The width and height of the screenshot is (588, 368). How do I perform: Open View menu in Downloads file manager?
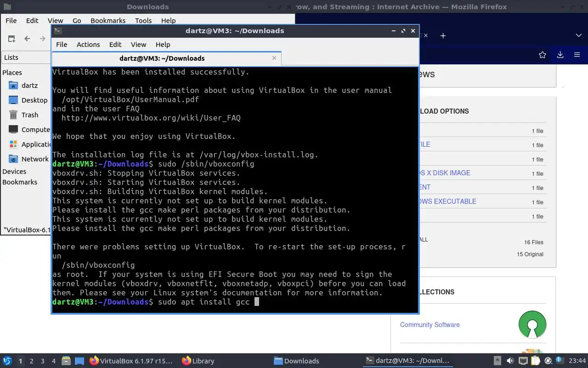click(55, 20)
